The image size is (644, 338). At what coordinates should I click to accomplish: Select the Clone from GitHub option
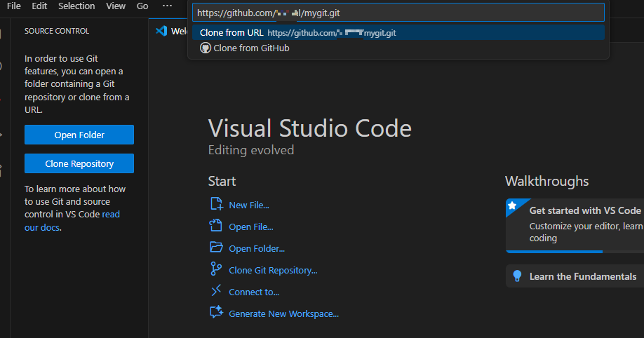coord(398,48)
